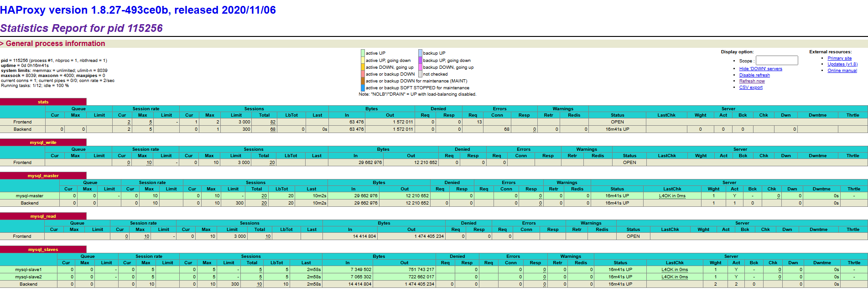The height and width of the screenshot is (292, 868).
Task: Click the Refresh now link
Action: pos(752,81)
